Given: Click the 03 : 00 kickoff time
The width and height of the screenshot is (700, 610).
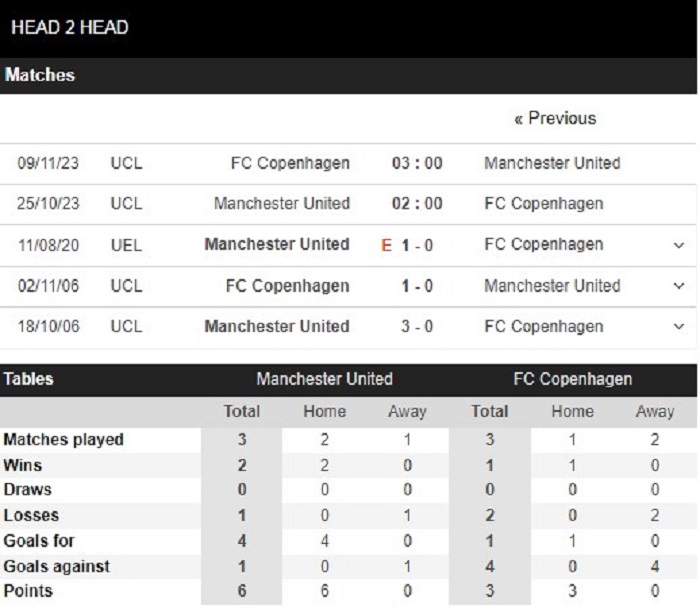Looking at the screenshot, I should (x=417, y=163).
